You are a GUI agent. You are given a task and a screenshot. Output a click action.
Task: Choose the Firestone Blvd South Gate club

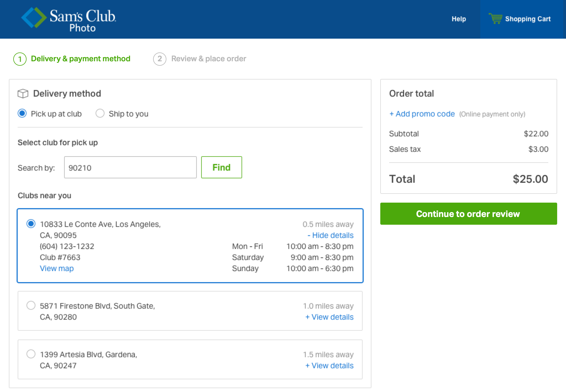coord(31,306)
